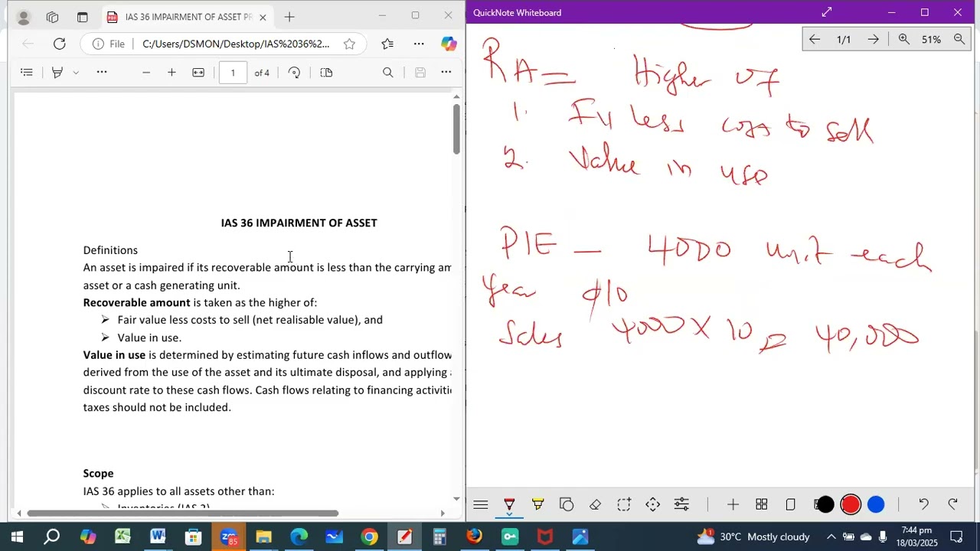Screen dimensions: 980x551
Task: Open the Edge profile icon
Action: (24, 17)
